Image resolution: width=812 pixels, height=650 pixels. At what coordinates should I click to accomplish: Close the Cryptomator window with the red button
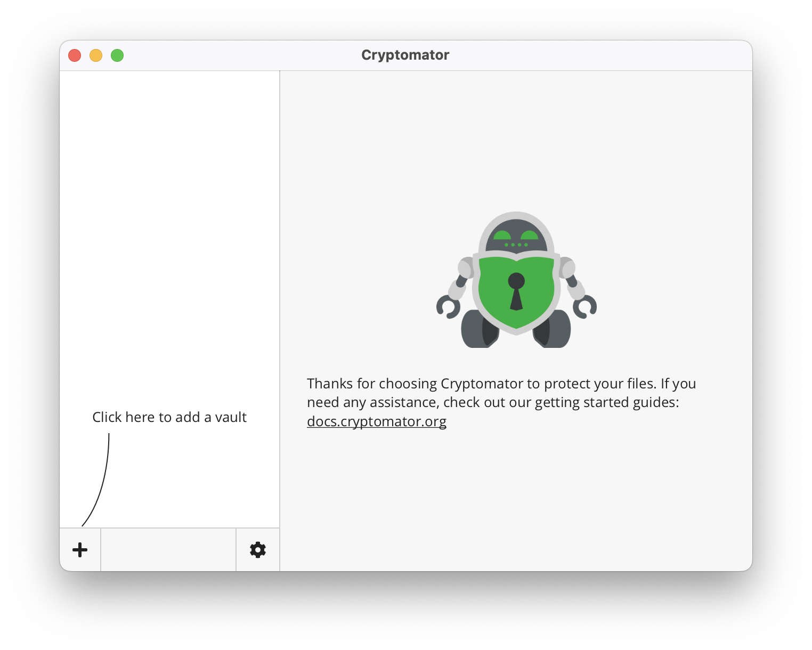pyautogui.click(x=75, y=55)
